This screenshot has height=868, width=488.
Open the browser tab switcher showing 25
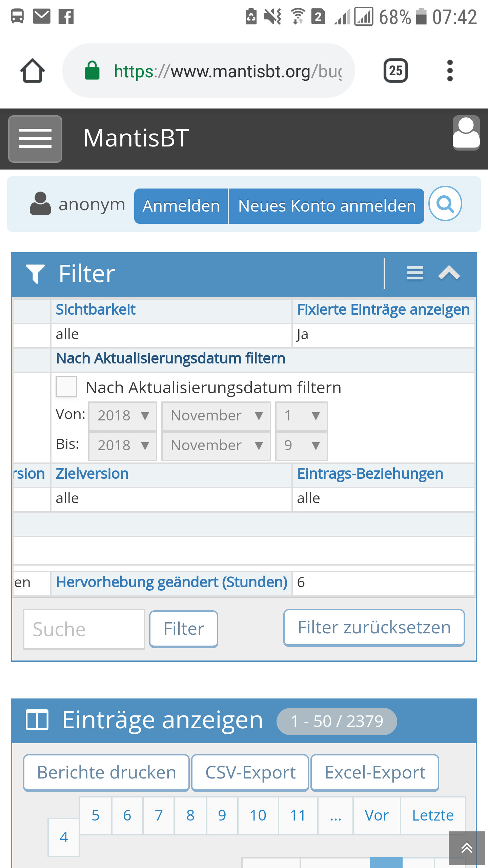[x=395, y=71]
